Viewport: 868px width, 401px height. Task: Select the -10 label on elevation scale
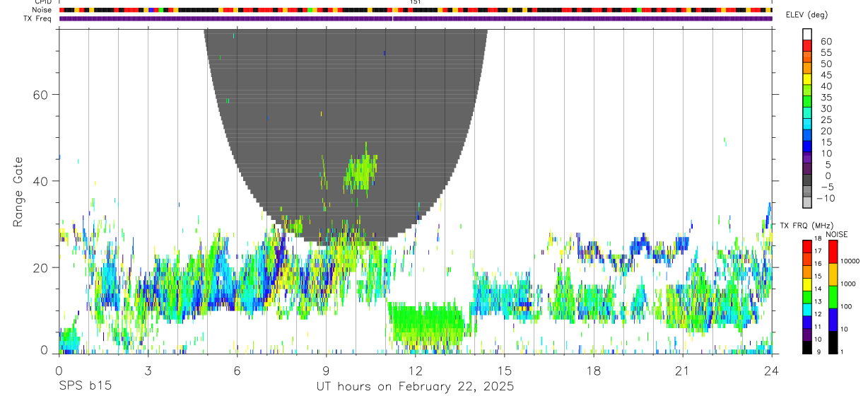click(824, 199)
